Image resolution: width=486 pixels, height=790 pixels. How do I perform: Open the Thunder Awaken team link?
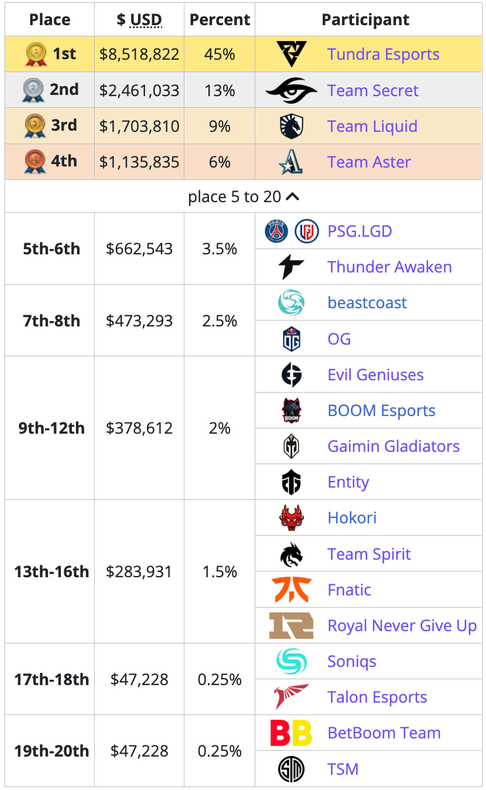389,267
